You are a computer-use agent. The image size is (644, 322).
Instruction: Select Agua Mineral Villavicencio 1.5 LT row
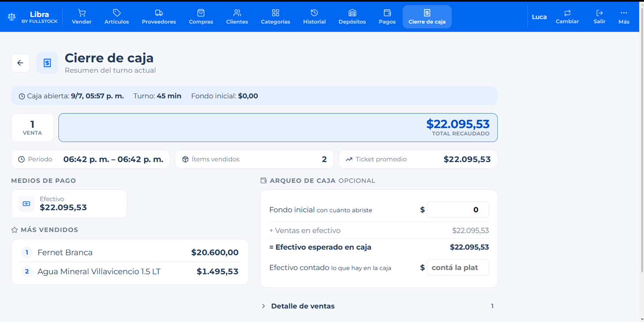click(x=130, y=271)
